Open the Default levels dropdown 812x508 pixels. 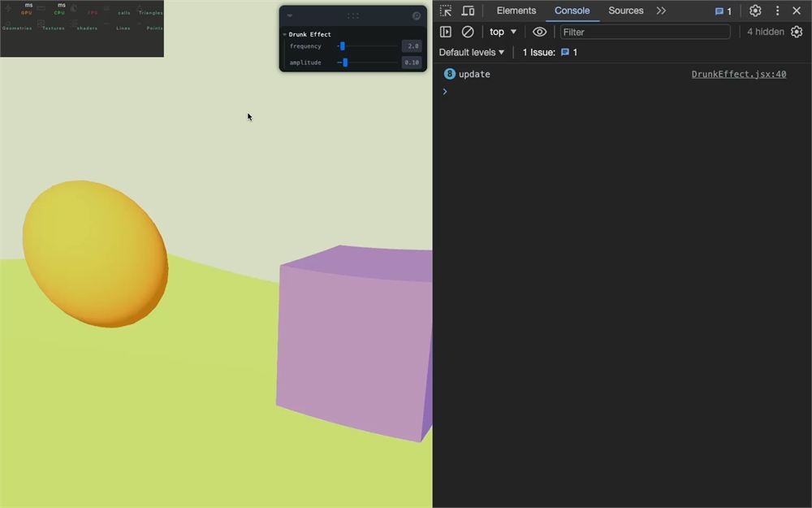[471, 52]
